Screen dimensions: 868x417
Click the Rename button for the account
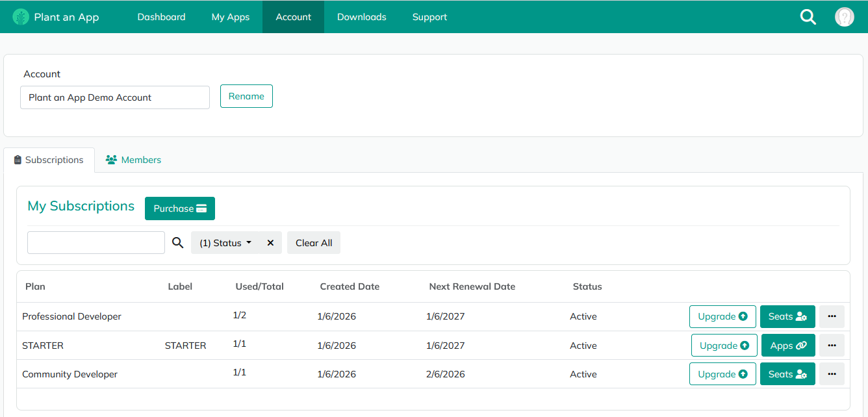pyautogui.click(x=246, y=95)
